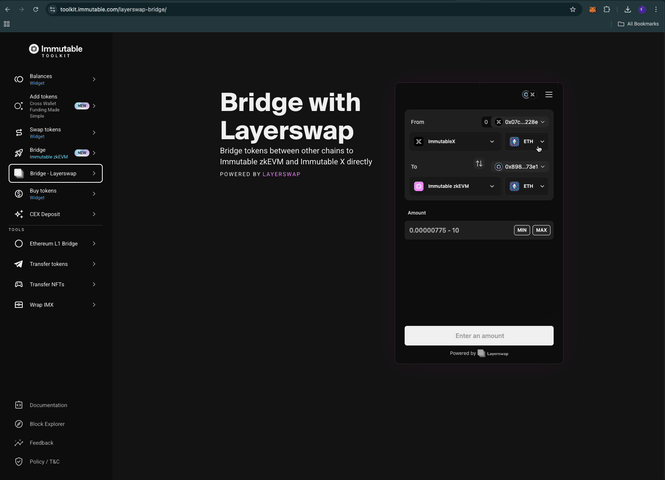The image size is (665, 480).
Task: Open the From wallet address 0x07c…228e dropdown
Action: [x=520, y=122]
